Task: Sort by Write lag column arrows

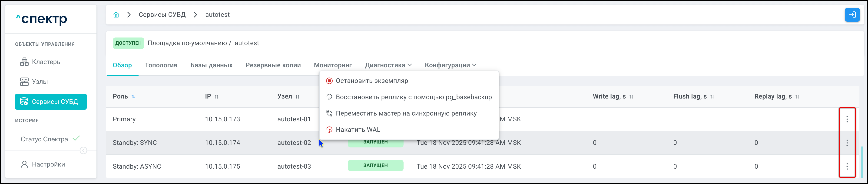Action: (x=631, y=97)
